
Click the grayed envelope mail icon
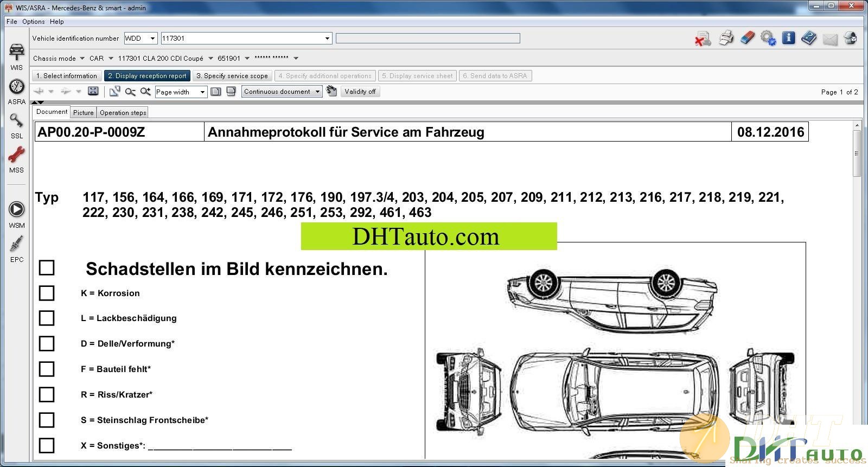coord(830,39)
